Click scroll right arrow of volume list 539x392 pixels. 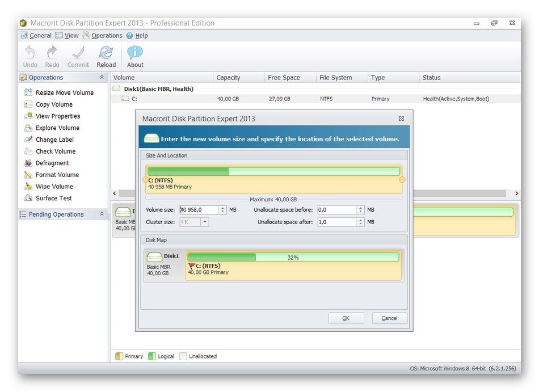(x=516, y=193)
